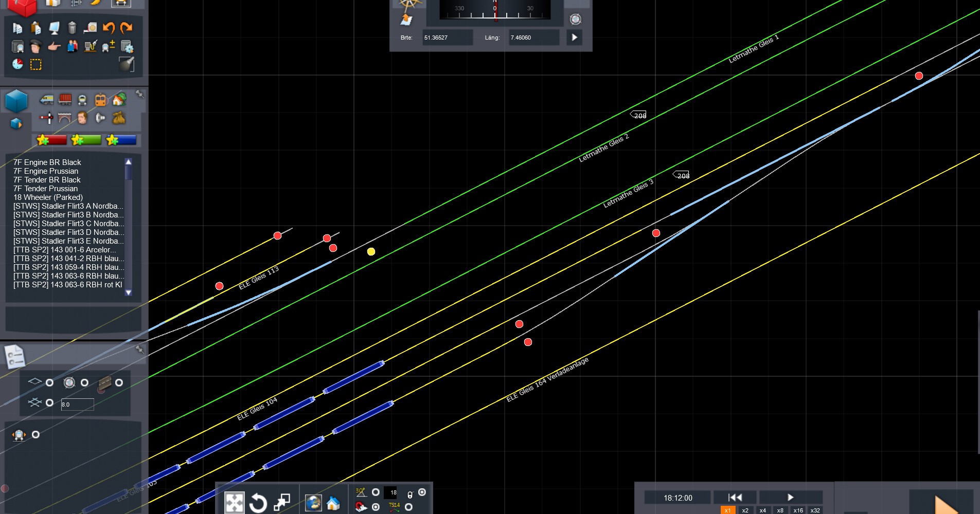Screen dimensions: 980x514
Task: Click the passengers people icon
Action: click(x=72, y=47)
